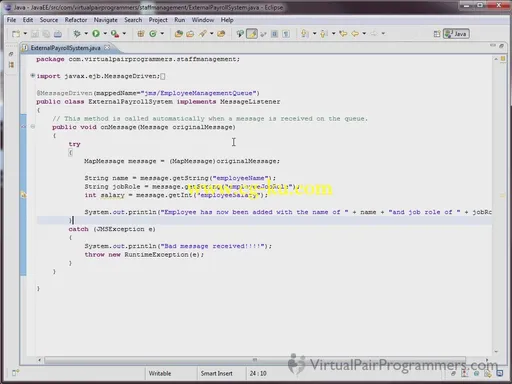
Task: Open the Back history dropdown arrow
Action: coord(364,34)
